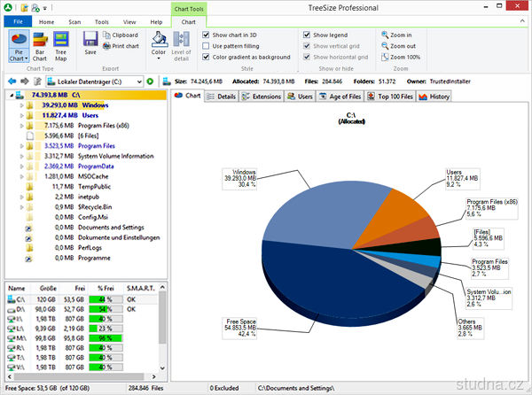Click the folder-up icon beside navigation arrows
This screenshot has width=532, height=395.
click(x=37, y=81)
